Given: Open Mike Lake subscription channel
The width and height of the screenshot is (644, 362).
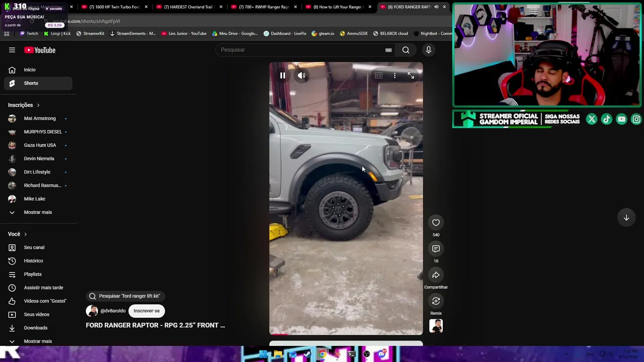Looking at the screenshot, I should coord(38,199).
